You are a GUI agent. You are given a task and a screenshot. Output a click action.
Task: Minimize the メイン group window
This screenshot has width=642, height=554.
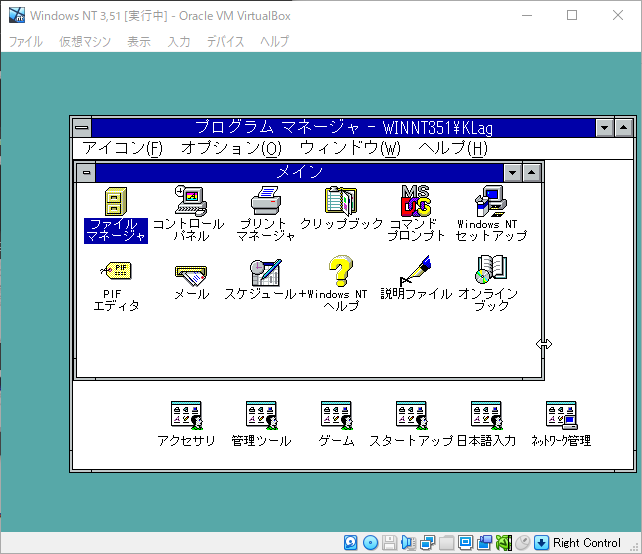click(513, 173)
